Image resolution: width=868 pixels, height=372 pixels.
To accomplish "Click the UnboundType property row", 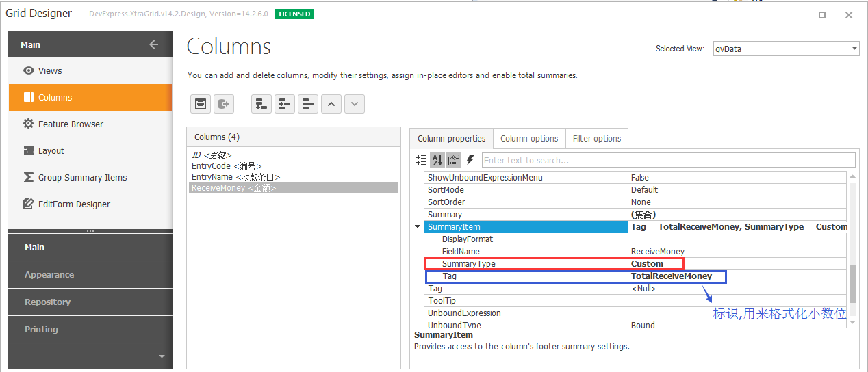I will pyautogui.click(x=636, y=324).
